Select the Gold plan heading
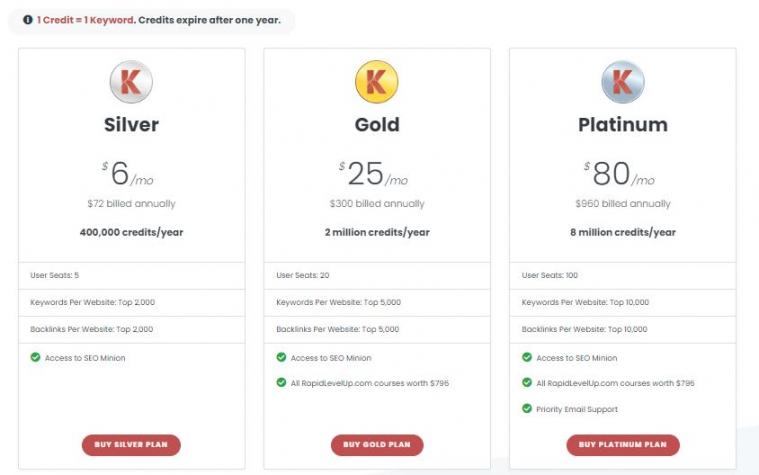 point(377,125)
